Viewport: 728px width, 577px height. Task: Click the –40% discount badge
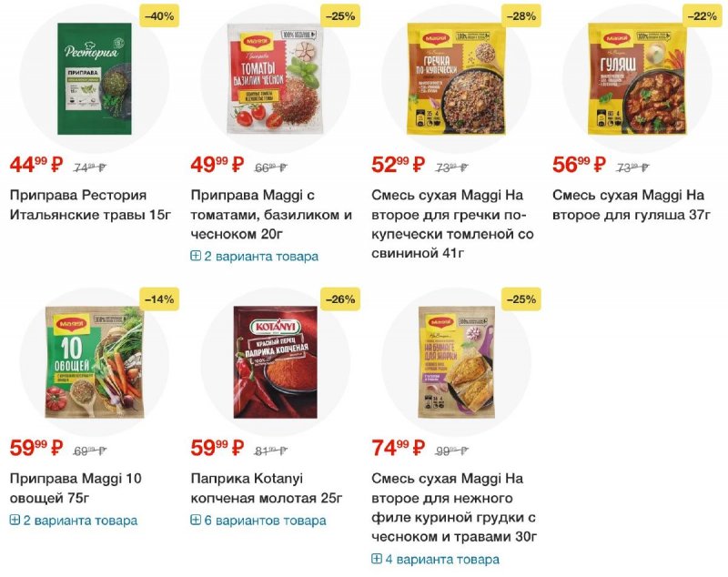pyautogui.click(x=159, y=16)
